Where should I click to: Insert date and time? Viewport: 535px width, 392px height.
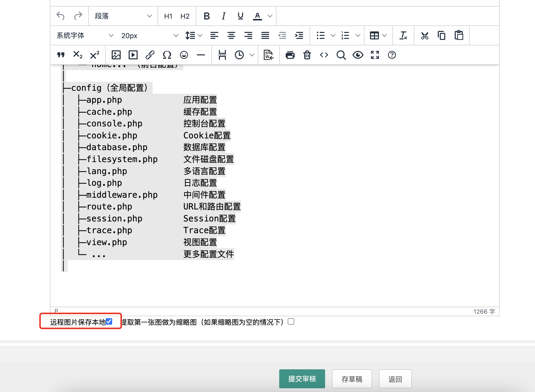pyautogui.click(x=239, y=55)
